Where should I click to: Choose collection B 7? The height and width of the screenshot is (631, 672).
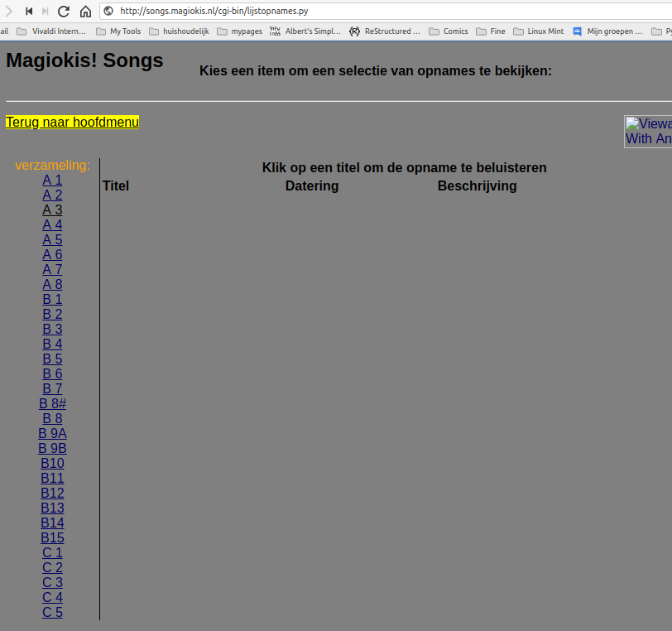tap(52, 388)
